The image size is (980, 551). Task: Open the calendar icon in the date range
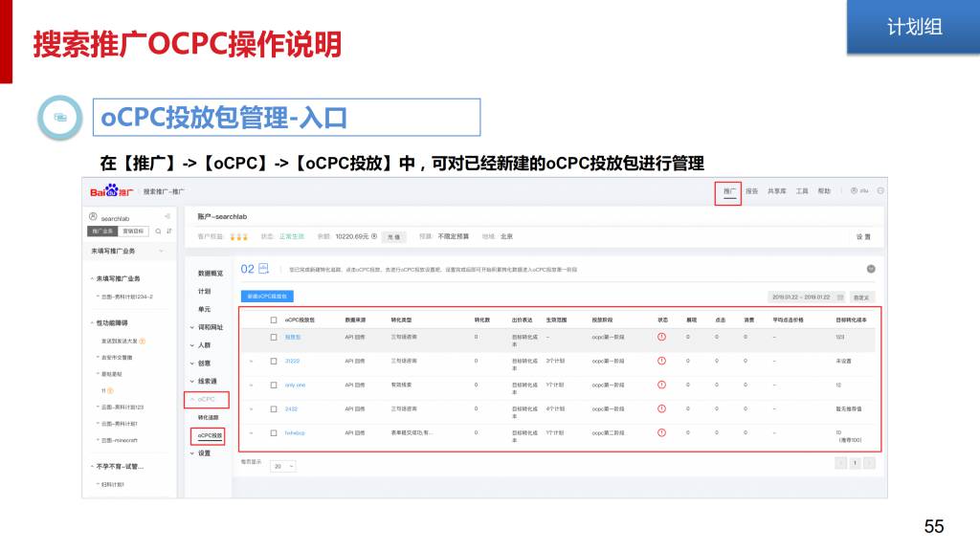click(840, 297)
